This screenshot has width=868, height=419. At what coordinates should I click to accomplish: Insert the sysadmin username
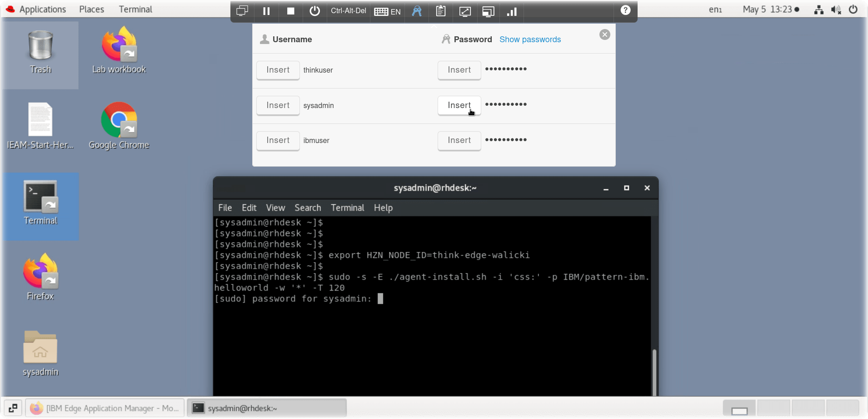[278, 105]
